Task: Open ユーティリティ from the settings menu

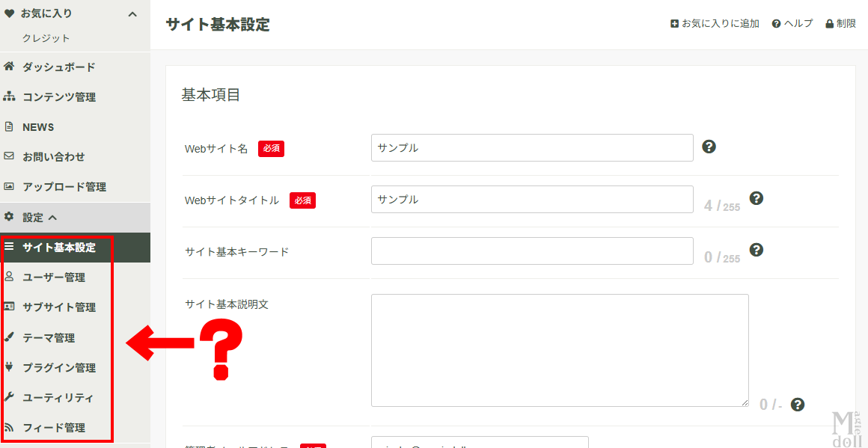Action: click(x=58, y=398)
